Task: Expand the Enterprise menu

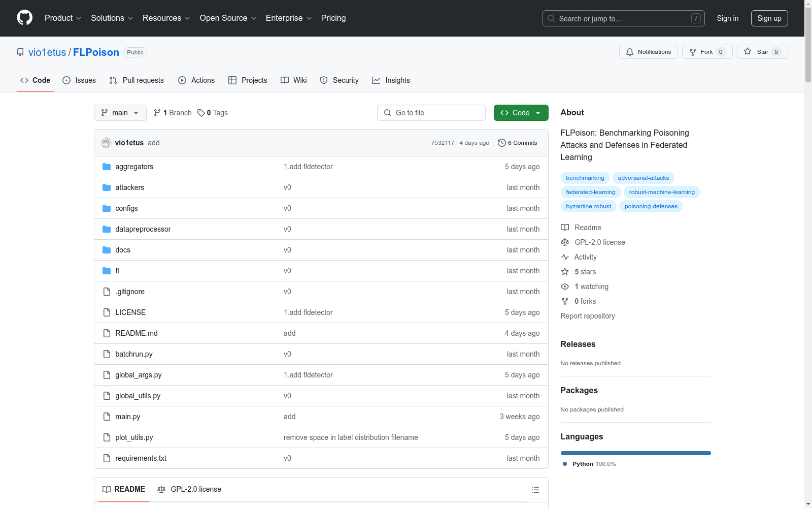Action: (289, 18)
